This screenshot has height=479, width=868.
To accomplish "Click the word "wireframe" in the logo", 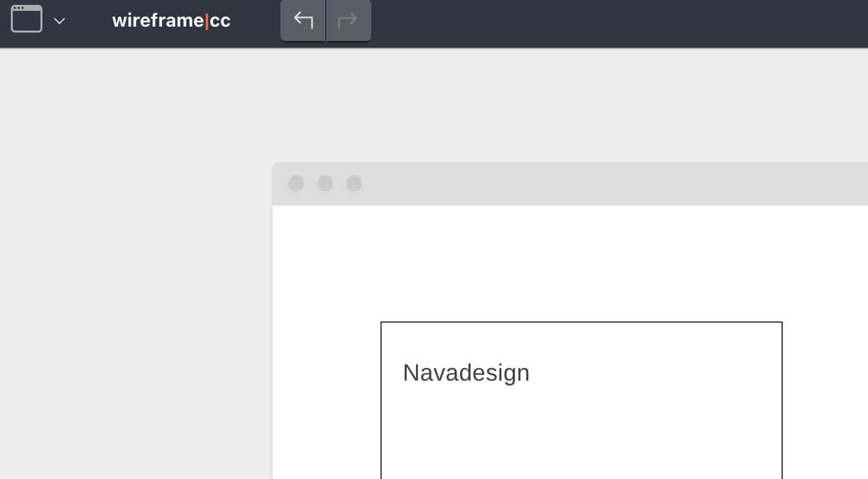I will [x=157, y=20].
